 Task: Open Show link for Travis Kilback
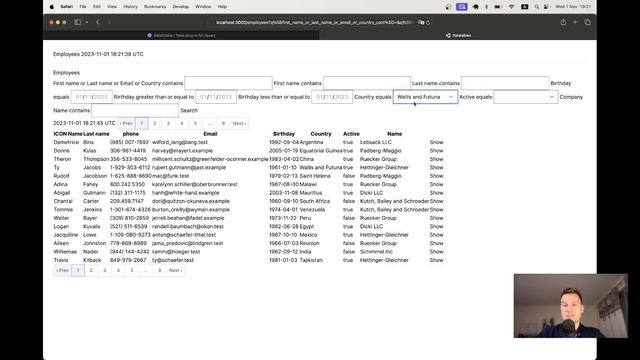tap(436, 260)
